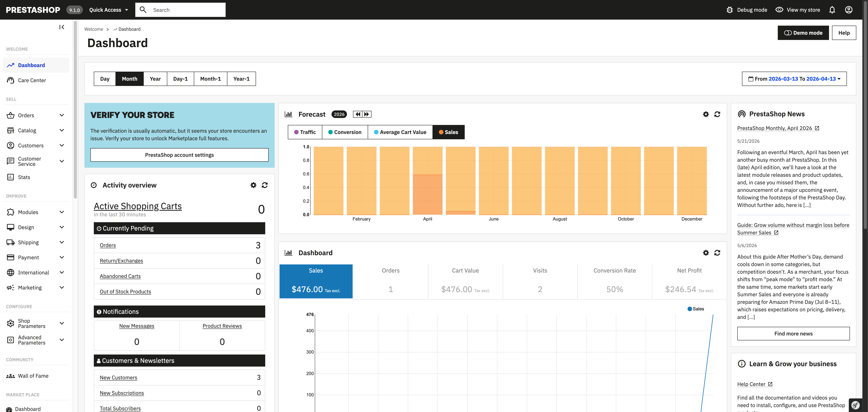This screenshot has width=868, height=412.
Task: Open the Help Center link
Action: point(755,384)
